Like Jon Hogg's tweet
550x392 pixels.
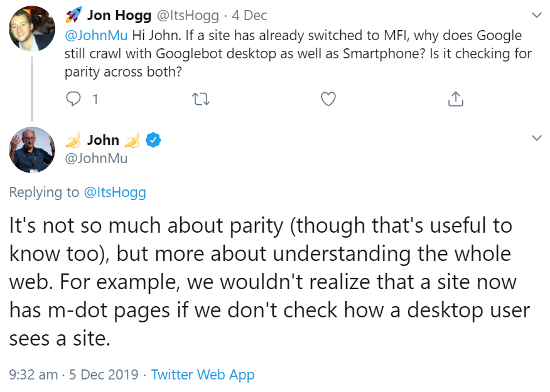tap(328, 98)
